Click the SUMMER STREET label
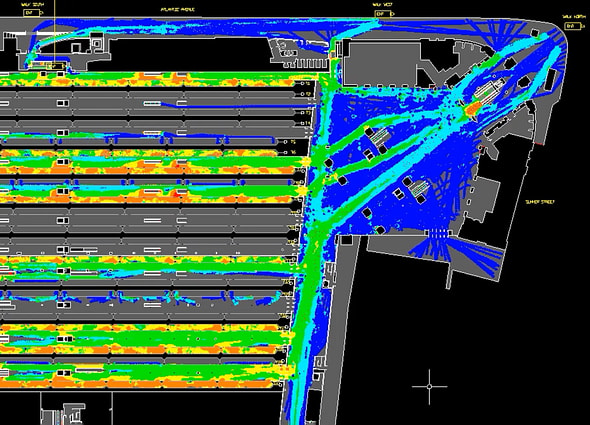590x425 pixels. pyautogui.click(x=540, y=202)
